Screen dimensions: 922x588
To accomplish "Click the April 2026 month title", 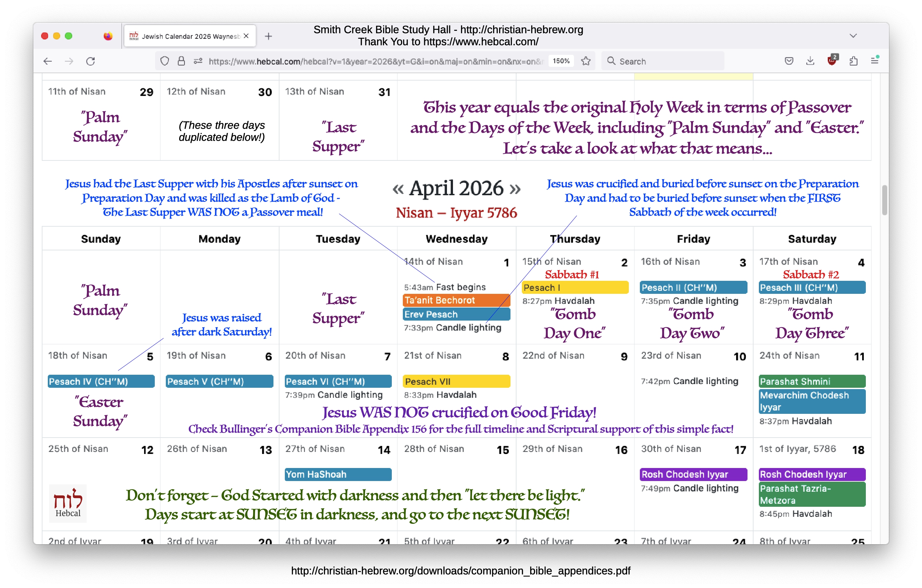I will (456, 188).
